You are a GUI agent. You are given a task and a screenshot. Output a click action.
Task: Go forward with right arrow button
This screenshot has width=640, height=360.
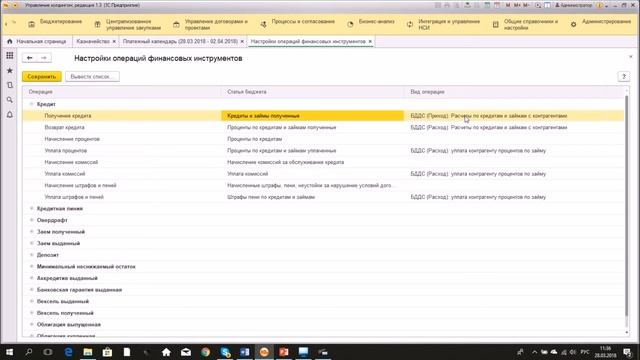click(x=44, y=58)
